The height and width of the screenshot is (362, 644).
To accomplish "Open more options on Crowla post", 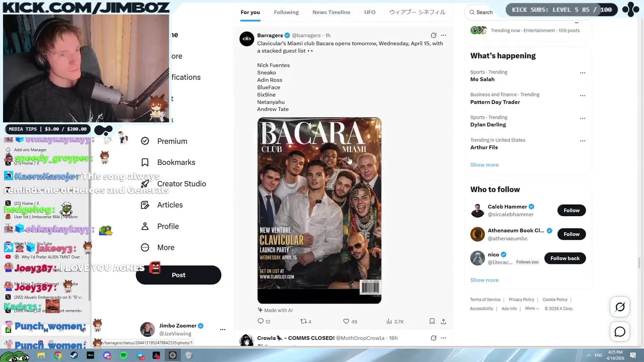I will (443, 338).
